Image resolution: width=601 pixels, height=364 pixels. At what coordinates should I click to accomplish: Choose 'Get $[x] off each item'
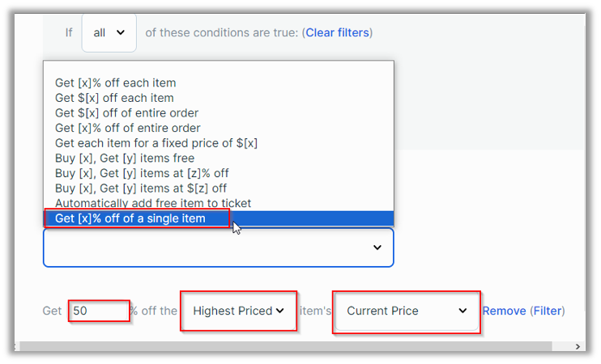[114, 98]
